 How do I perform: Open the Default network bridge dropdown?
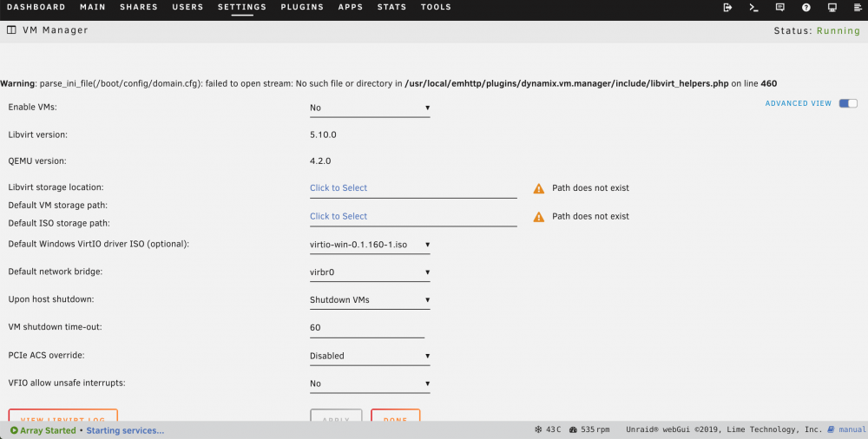pos(370,272)
